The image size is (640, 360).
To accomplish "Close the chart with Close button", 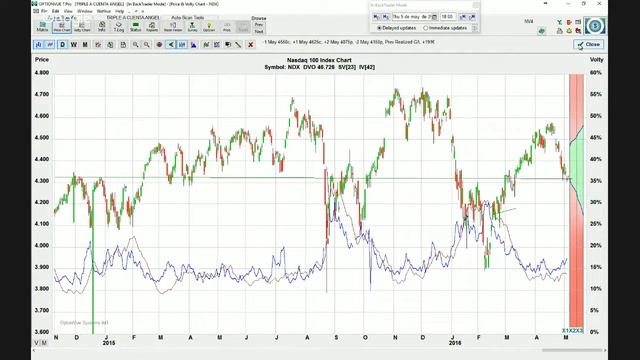I will point(588,44).
